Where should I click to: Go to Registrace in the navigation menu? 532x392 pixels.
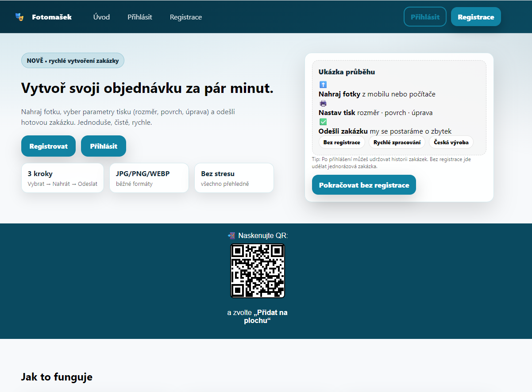click(185, 17)
